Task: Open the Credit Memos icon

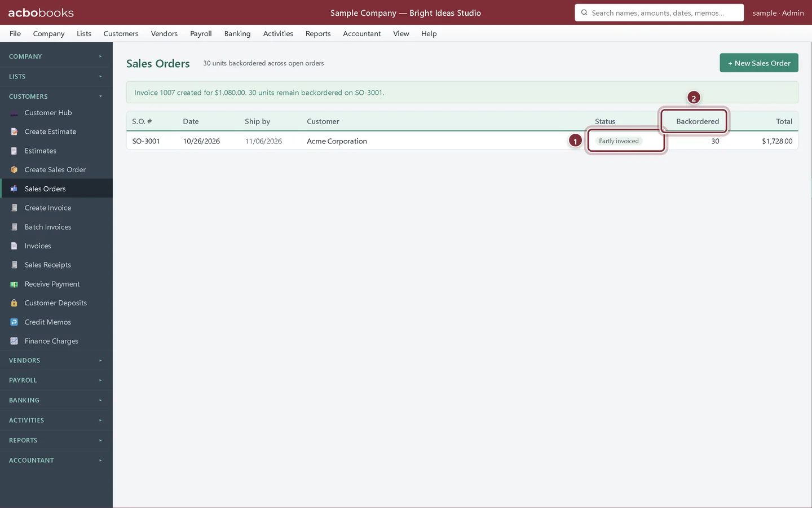Action: [x=14, y=322]
